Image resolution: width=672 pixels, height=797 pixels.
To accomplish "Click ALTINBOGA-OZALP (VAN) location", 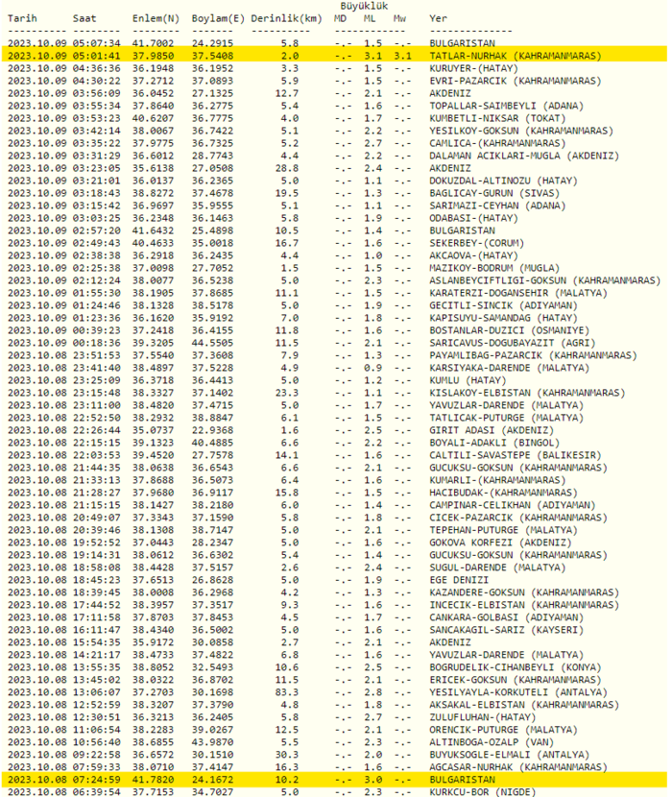I will [492, 742].
